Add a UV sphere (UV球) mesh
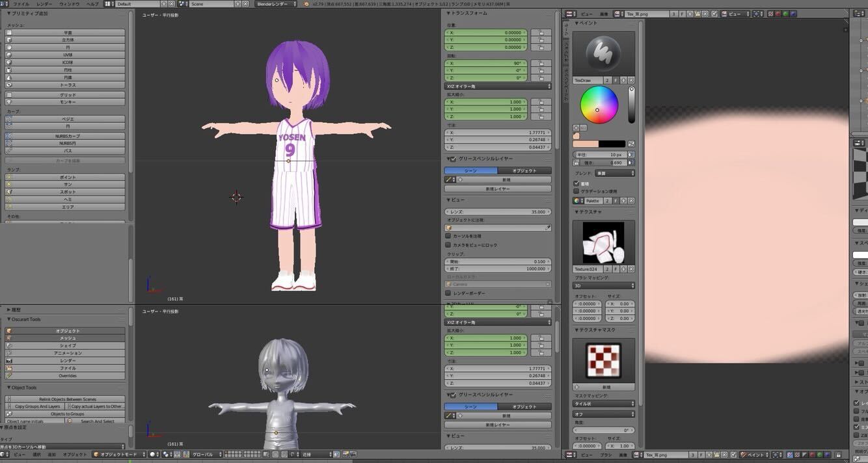This screenshot has height=463, width=868. coord(68,55)
